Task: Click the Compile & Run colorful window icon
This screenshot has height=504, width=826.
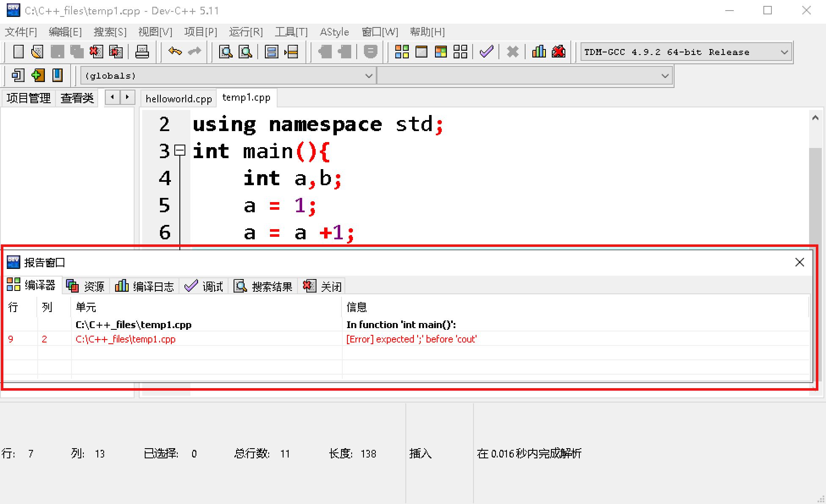Action: pos(441,52)
